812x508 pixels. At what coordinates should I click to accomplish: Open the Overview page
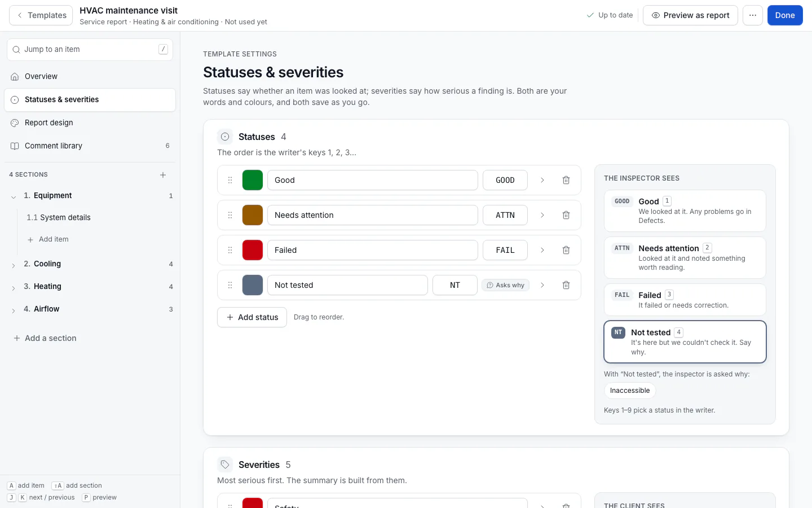click(90, 76)
